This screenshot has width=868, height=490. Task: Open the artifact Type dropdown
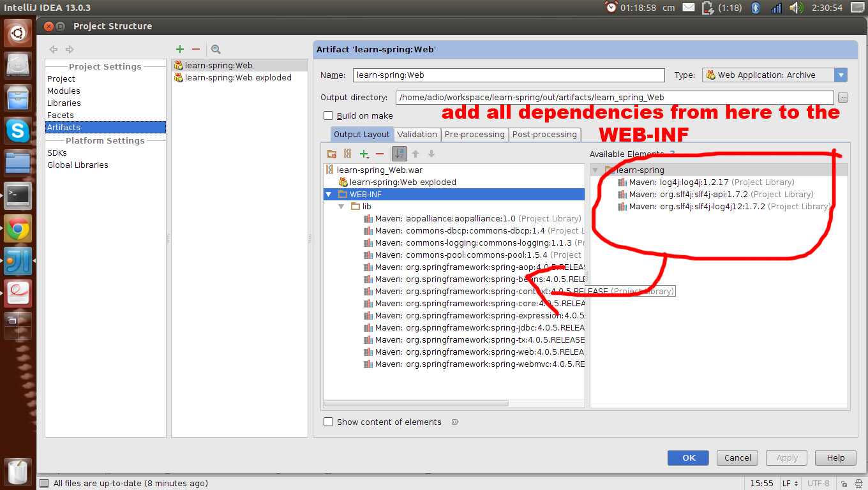(x=841, y=75)
